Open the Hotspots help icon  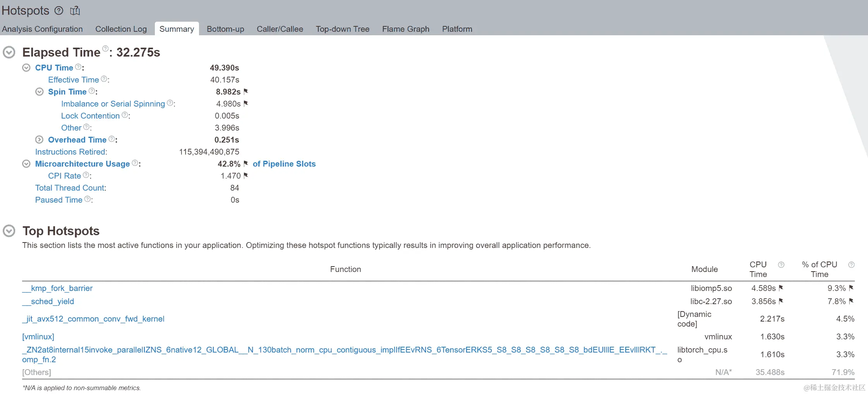[x=59, y=10]
